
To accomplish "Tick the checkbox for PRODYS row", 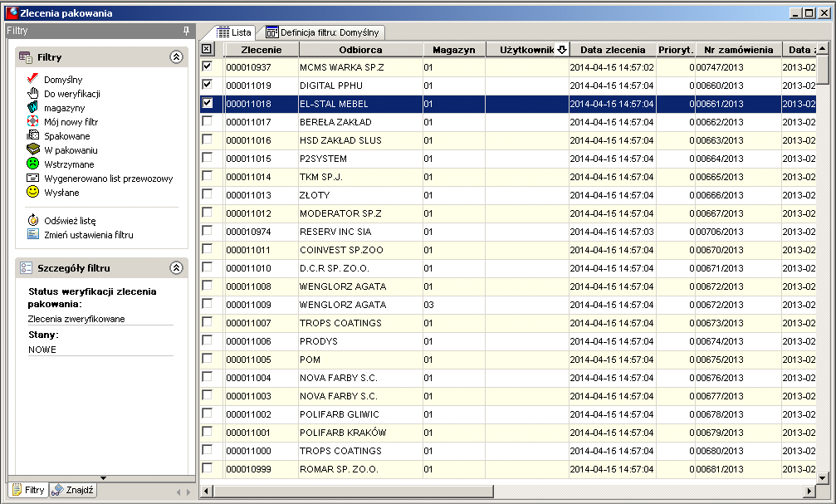I will coord(208,340).
